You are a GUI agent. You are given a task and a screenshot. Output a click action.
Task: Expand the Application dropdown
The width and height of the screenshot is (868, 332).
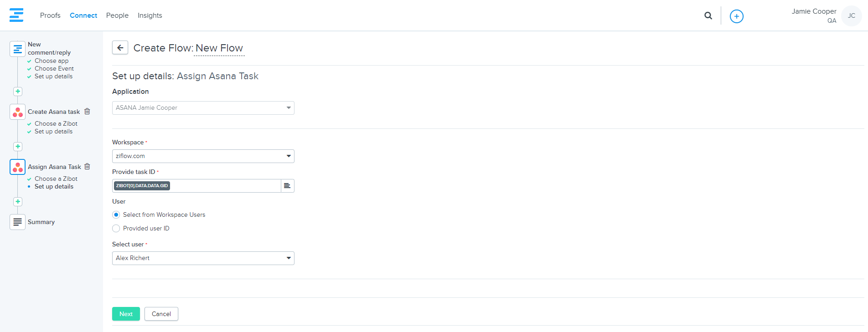[203, 108]
